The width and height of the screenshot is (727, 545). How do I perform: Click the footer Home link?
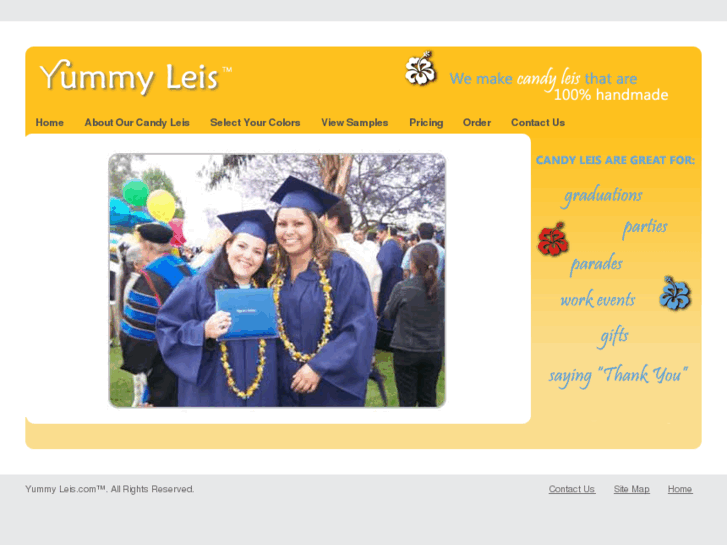[x=680, y=489]
